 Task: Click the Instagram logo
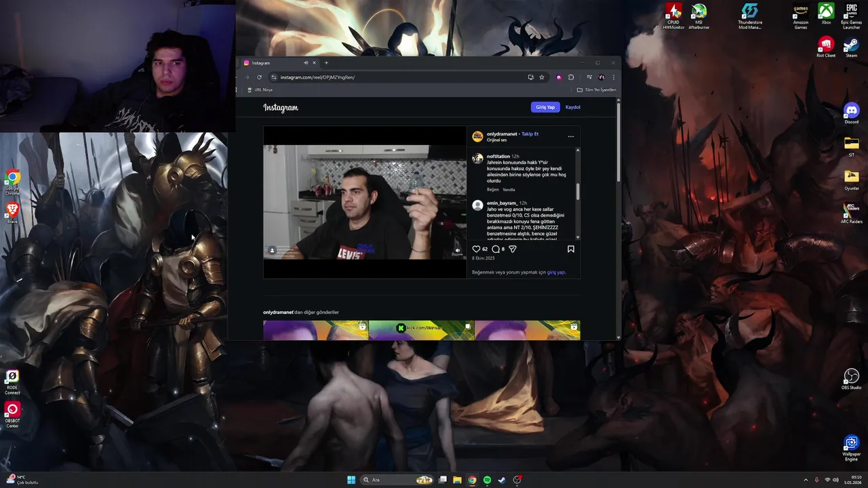click(x=281, y=107)
